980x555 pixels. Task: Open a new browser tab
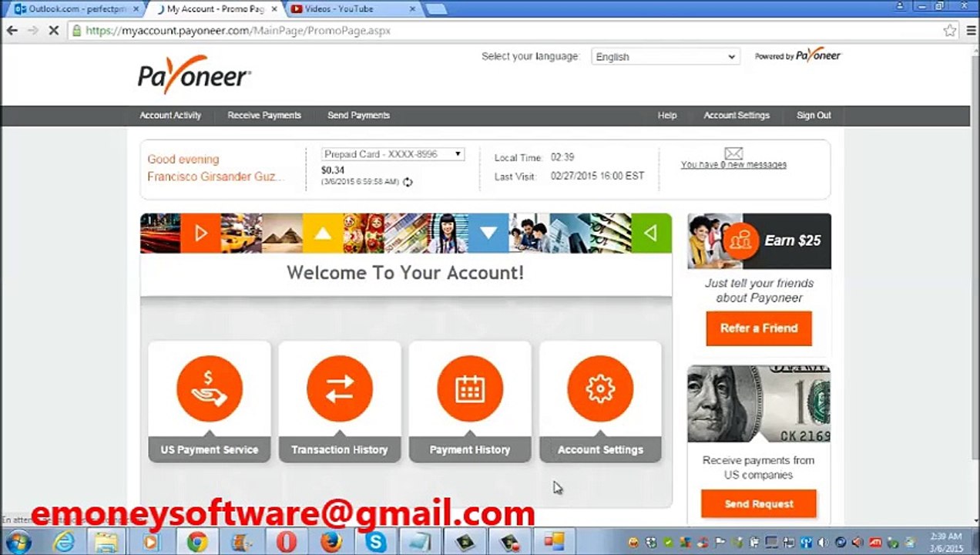[x=436, y=9]
